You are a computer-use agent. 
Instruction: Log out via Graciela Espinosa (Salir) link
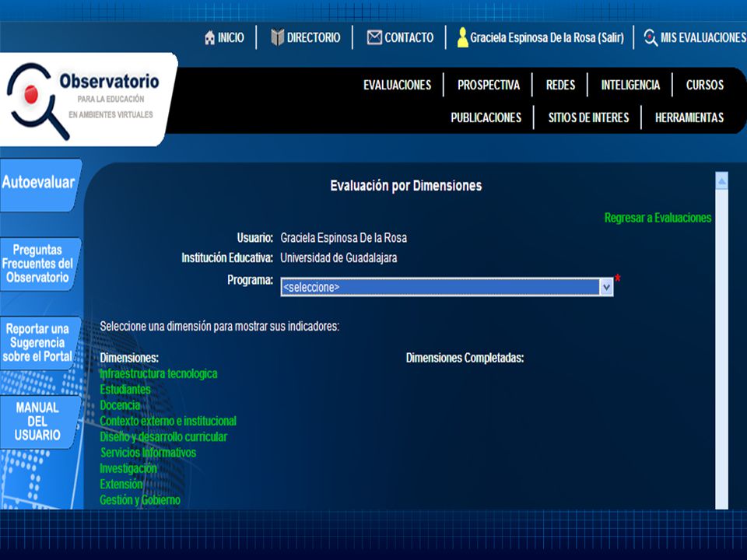(x=547, y=37)
